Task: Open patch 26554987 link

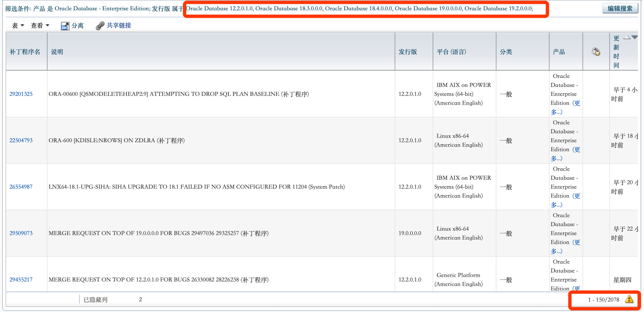Action: coord(21,187)
